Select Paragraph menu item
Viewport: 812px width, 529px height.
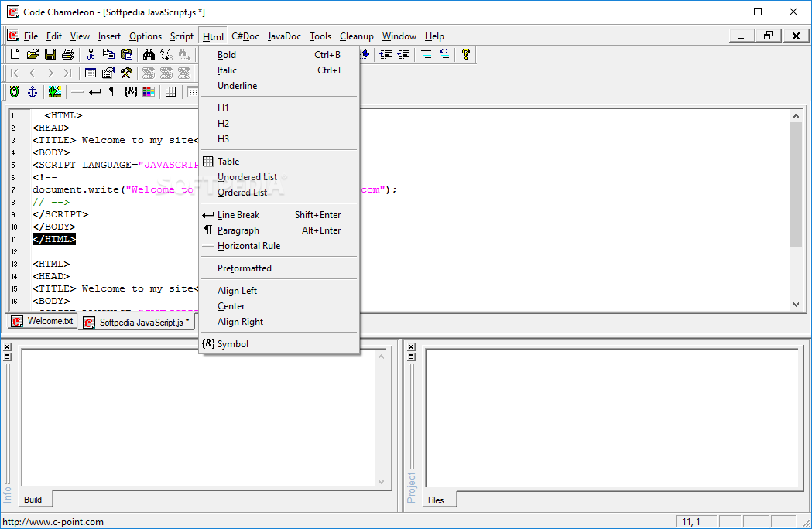[279, 230]
